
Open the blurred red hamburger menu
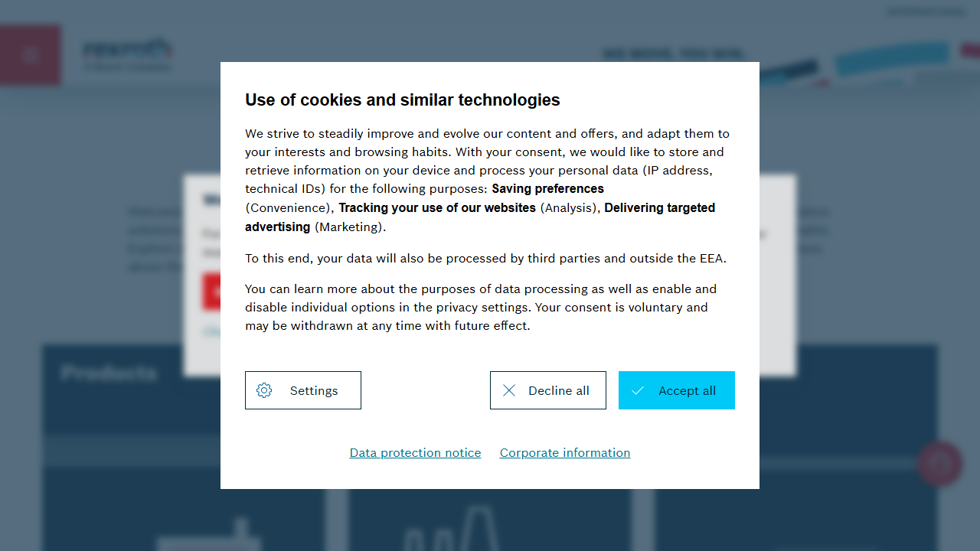(31, 55)
